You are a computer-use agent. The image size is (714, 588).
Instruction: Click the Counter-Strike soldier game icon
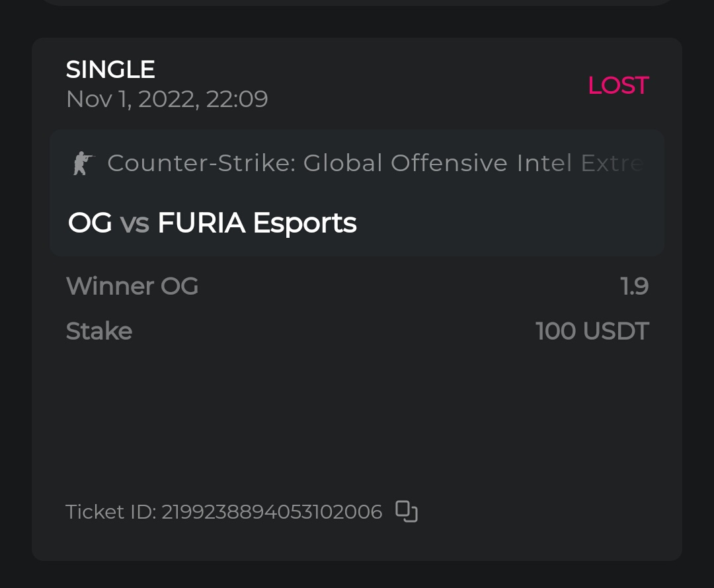pos(83,163)
